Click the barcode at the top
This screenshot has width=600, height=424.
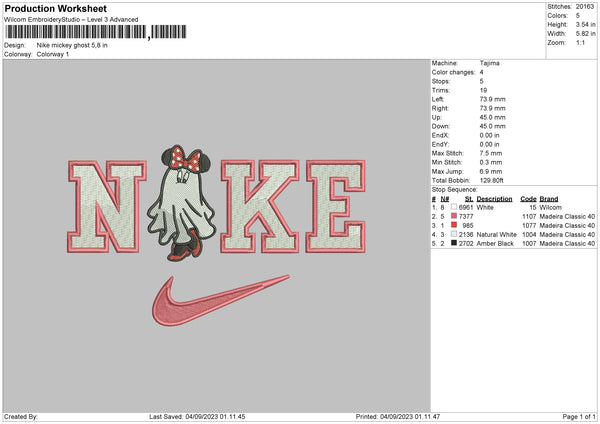coord(96,32)
